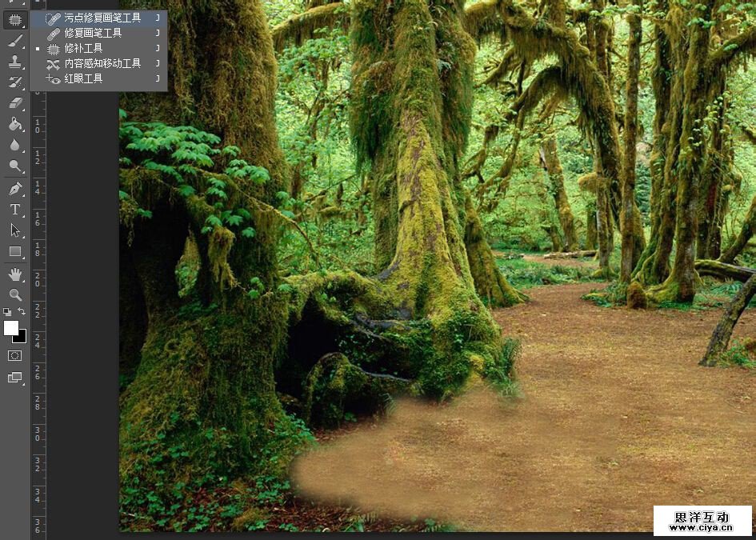Choose 修复画笔工具 from the flyout
This screenshot has width=756, height=540.
(99, 34)
